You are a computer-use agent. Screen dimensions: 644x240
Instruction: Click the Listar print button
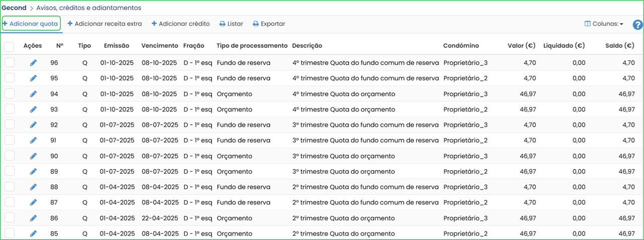pos(231,24)
